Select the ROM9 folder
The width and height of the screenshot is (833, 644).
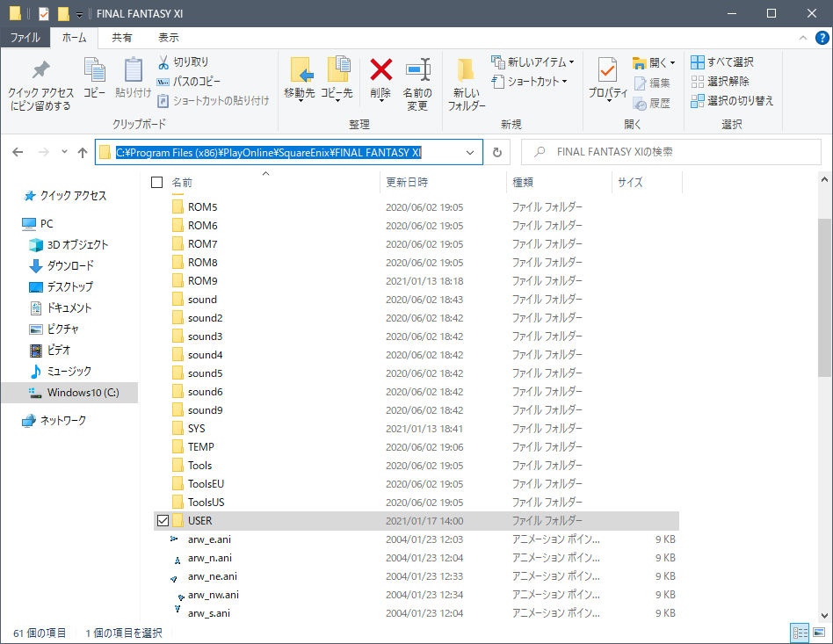click(202, 280)
